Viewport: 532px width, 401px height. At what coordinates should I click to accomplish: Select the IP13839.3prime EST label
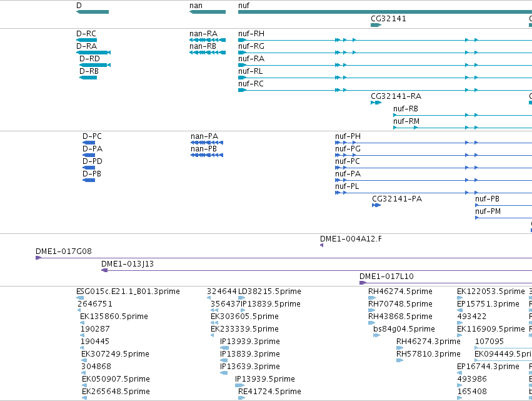pyautogui.click(x=249, y=354)
